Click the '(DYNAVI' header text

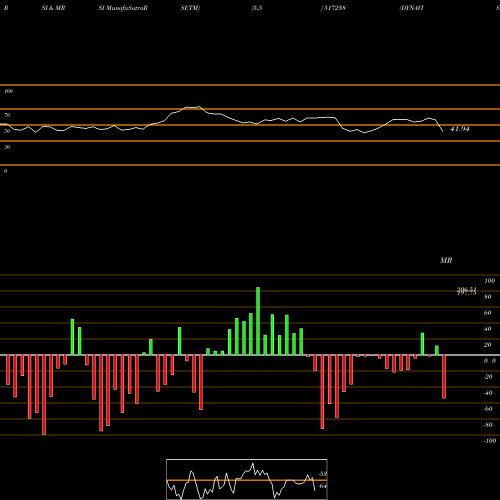411,8
